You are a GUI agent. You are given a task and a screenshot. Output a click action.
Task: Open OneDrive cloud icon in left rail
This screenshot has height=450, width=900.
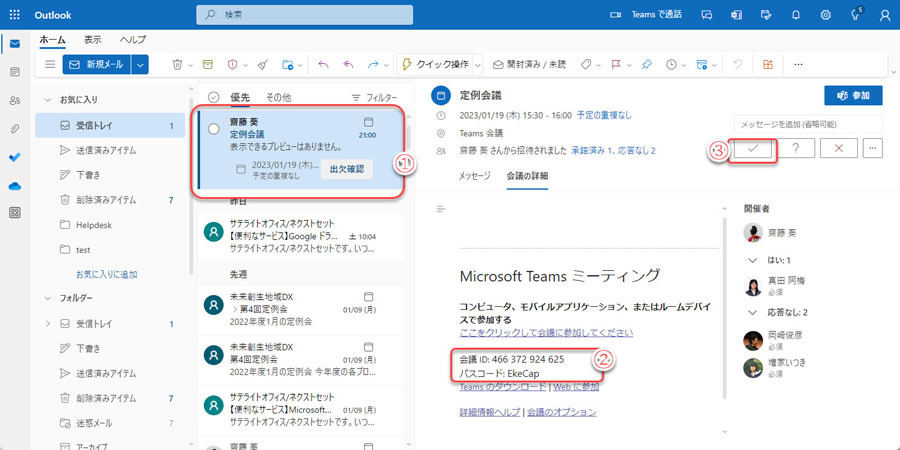click(15, 185)
